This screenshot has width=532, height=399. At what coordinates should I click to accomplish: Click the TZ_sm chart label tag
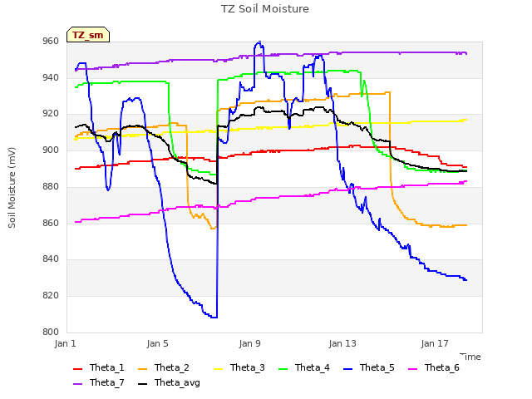pyautogui.click(x=88, y=35)
